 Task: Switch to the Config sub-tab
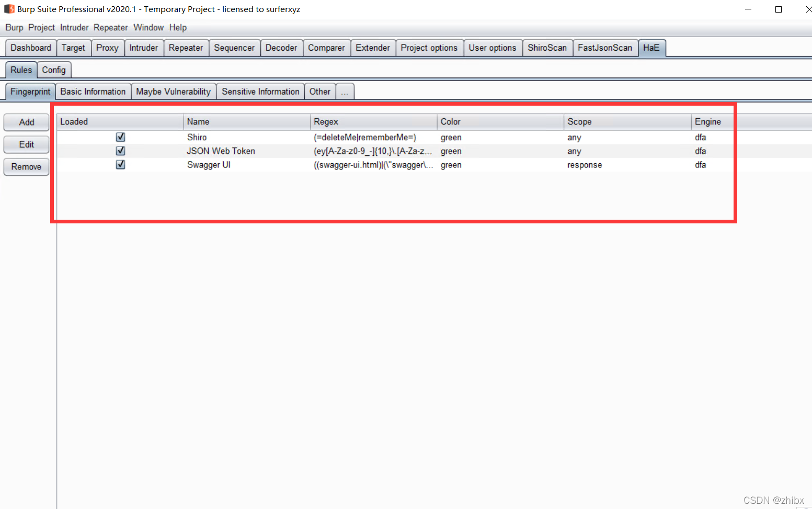click(x=54, y=70)
